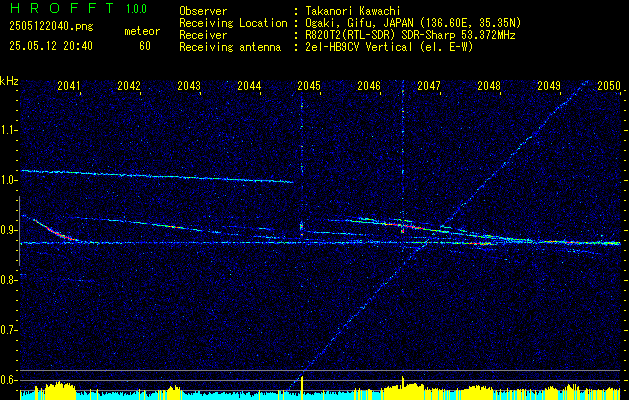Click time marker 2049

pyautogui.click(x=549, y=86)
